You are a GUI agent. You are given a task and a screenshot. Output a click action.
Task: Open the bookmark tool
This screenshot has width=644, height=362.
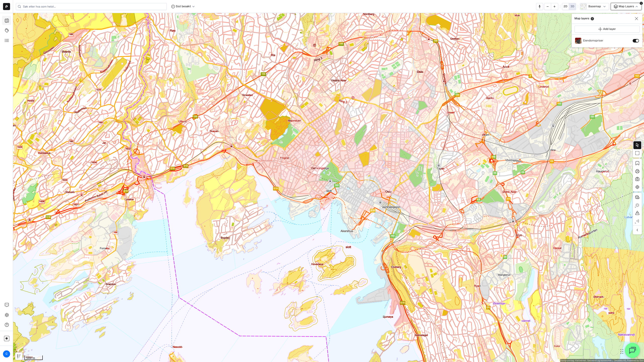pyautogui.click(x=637, y=163)
